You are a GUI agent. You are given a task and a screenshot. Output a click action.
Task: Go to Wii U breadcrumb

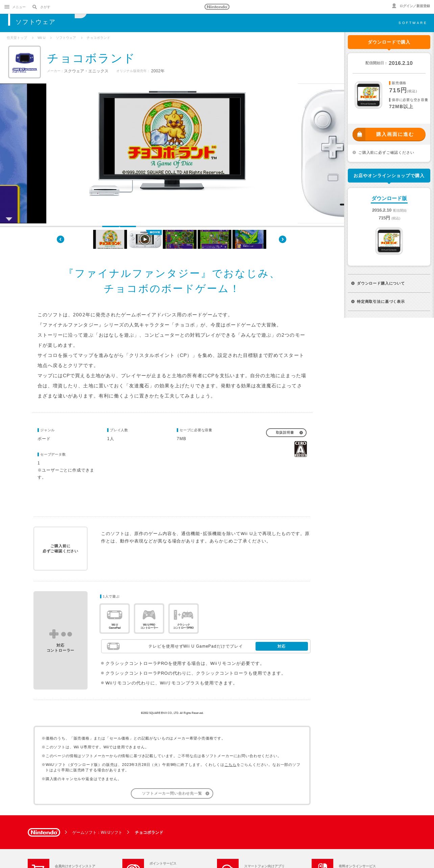click(41, 38)
